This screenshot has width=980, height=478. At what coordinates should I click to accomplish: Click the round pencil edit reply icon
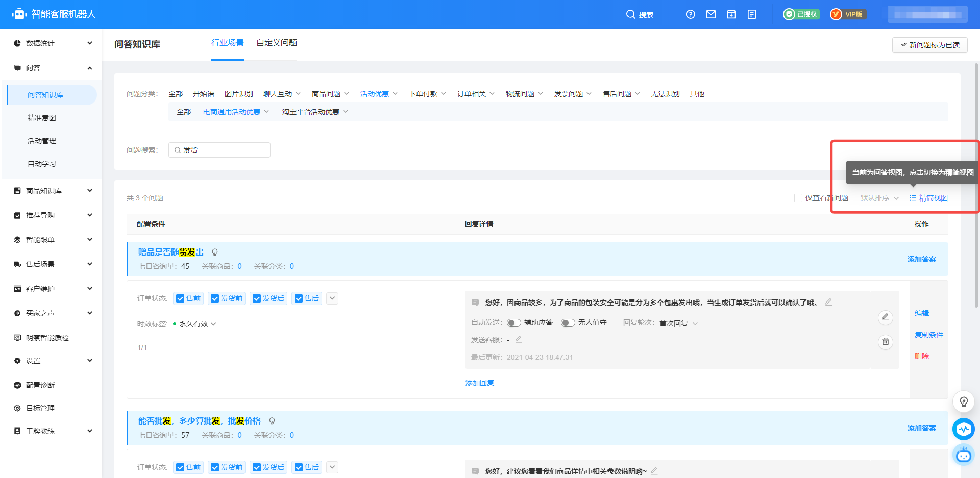(886, 317)
